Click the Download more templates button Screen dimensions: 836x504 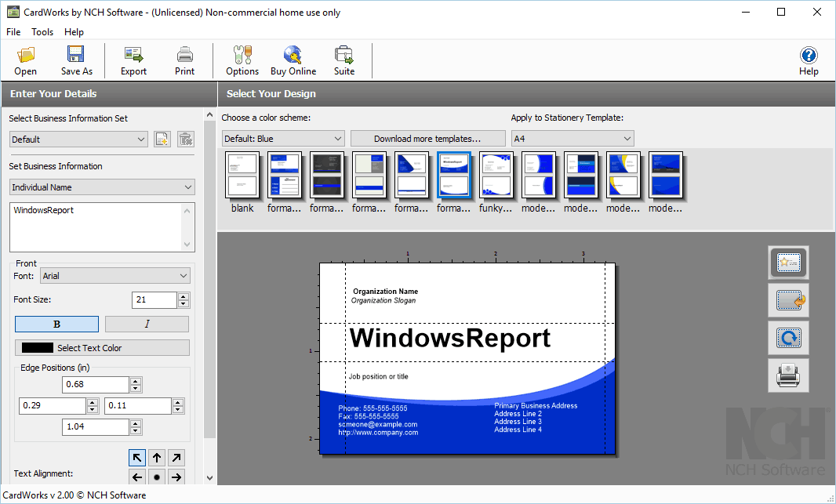tap(427, 139)
